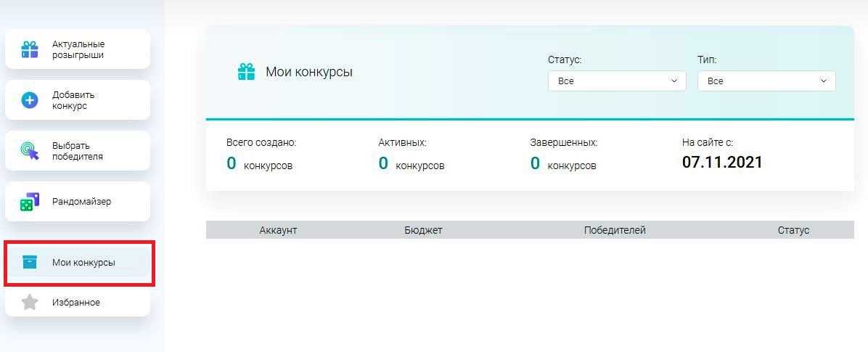Click the registration date 07.11.2021
This screenshot has width=868, height=352.
(722, 162)
